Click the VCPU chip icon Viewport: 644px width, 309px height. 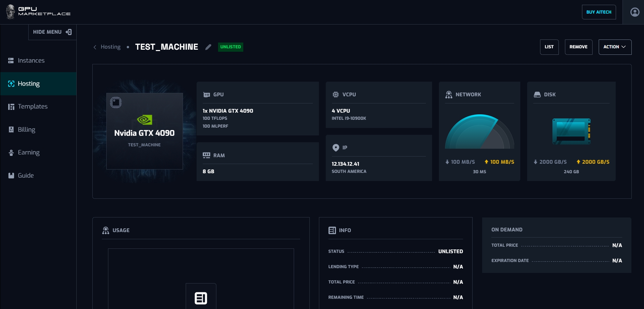point(336,95)
